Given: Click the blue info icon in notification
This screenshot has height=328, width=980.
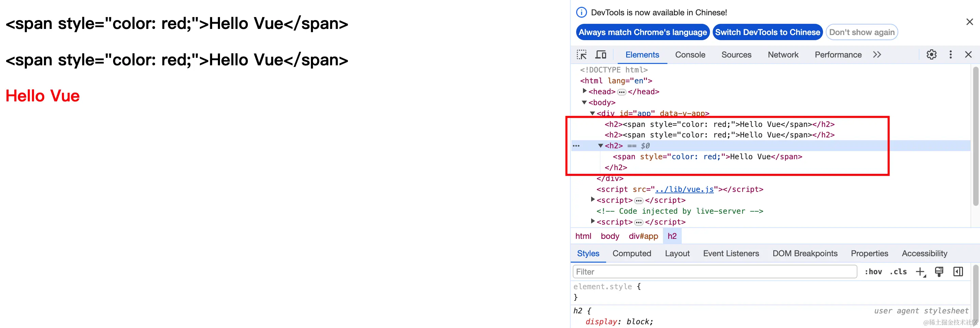Looking at the screenshot, I should pyautogui.click(x=581, y=13).
